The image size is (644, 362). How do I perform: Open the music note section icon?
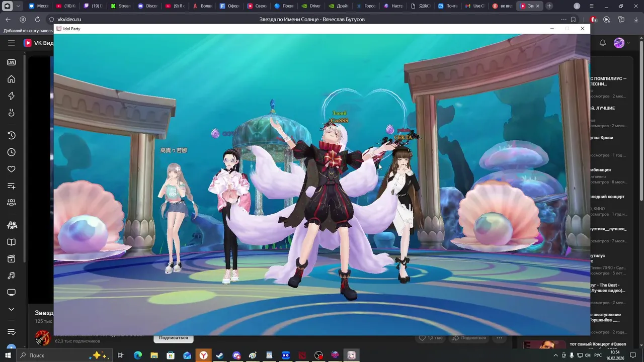(x=11, y=276)
